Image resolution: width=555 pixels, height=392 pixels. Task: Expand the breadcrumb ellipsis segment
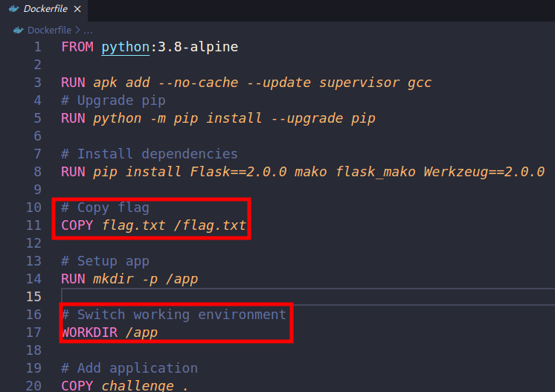[89, 30]
